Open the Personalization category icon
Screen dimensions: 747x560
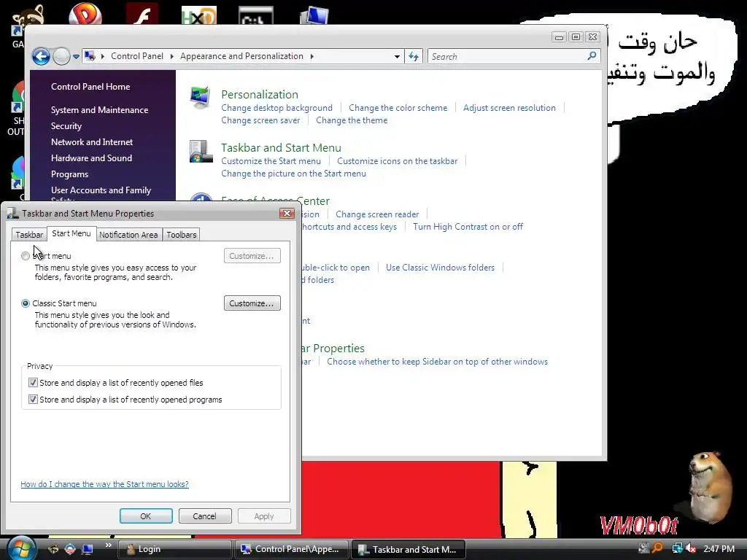click(200, 97)
